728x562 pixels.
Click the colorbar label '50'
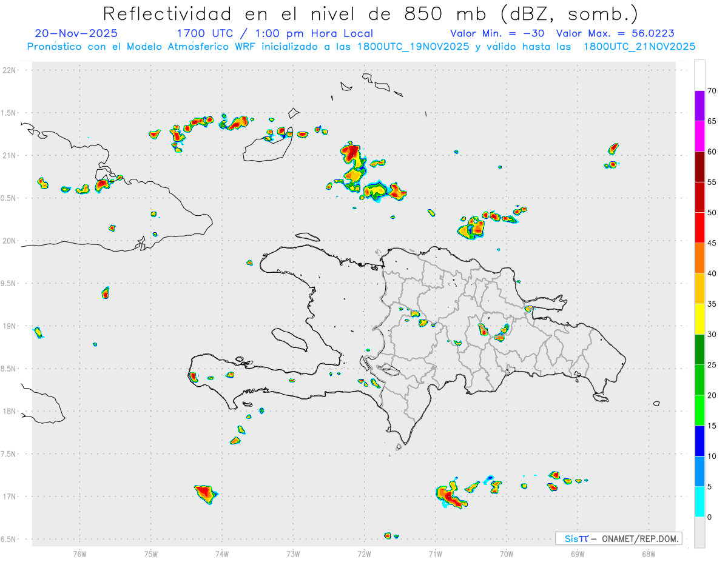click(712, 213)
